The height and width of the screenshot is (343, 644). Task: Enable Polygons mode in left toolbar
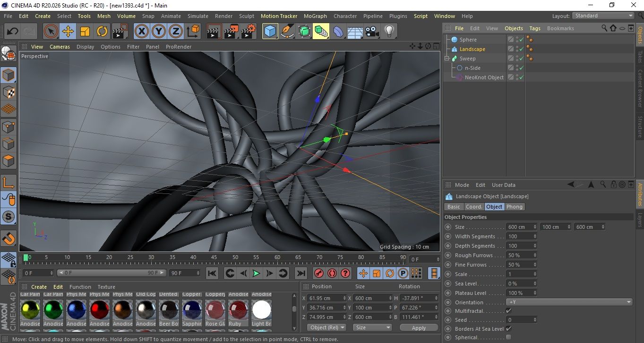(x=9, y=161)
